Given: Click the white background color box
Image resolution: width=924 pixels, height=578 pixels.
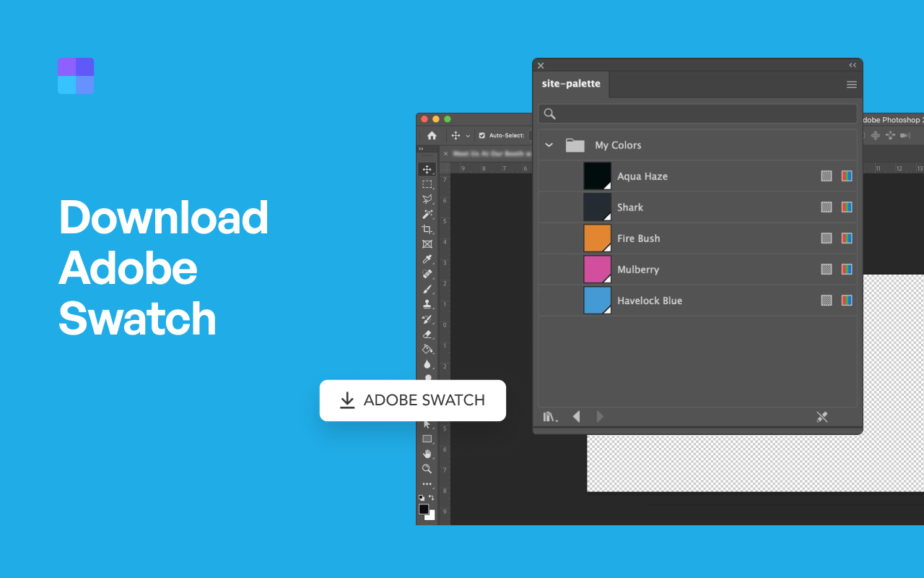Looking at the screenshot, I should coord(432,517).
